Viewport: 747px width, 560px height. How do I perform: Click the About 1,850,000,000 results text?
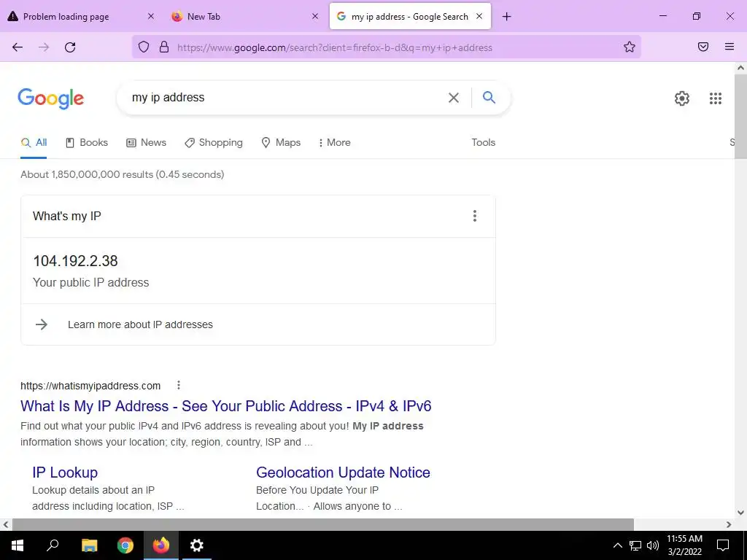click(x=122, y=174)
